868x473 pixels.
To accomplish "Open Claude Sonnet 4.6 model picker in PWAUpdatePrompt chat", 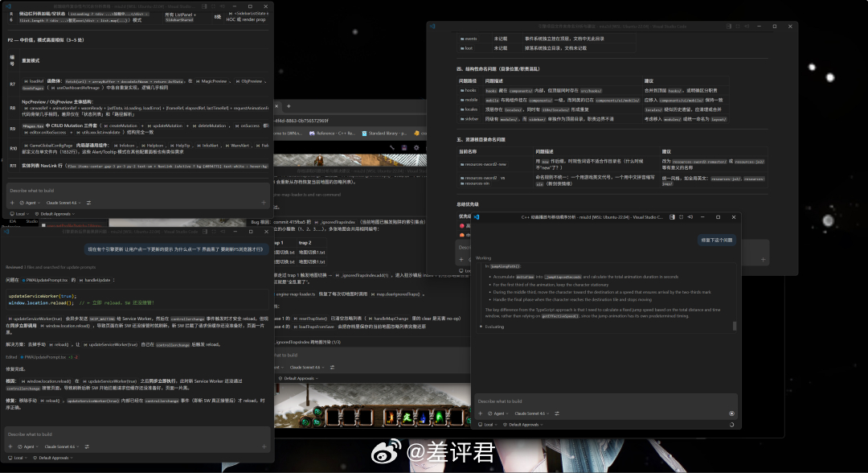I will pyautogui.click(x=62, y=446).
